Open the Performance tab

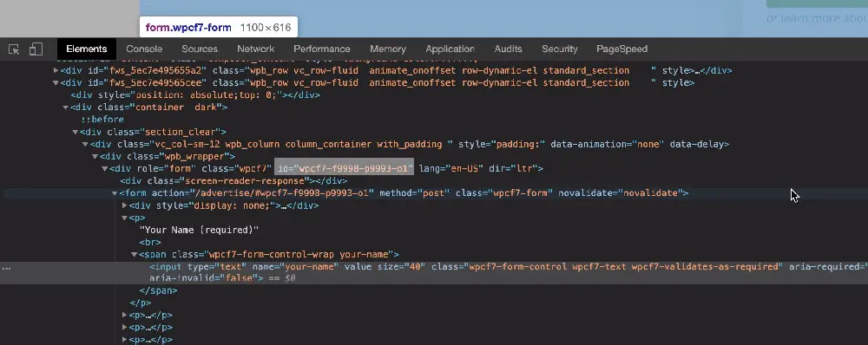click(322, 49)
